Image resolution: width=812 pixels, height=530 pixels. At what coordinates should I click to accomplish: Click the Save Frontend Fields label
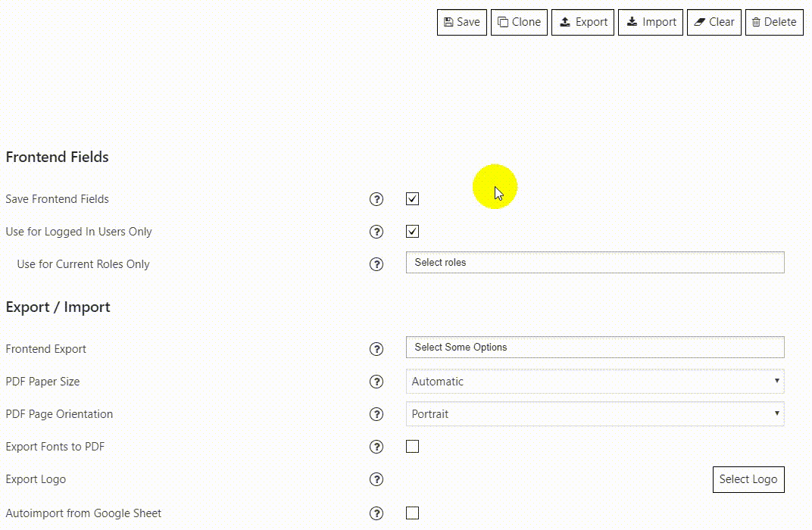click(57, 199)
